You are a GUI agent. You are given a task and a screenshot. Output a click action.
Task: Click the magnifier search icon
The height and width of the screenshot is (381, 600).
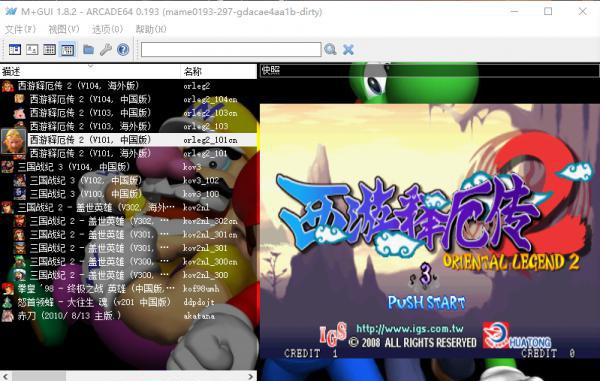coord(330,49)
